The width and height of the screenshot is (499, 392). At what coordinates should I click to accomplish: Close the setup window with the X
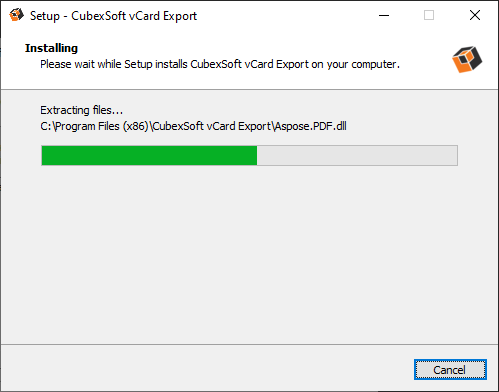click(x=475, y=15)
